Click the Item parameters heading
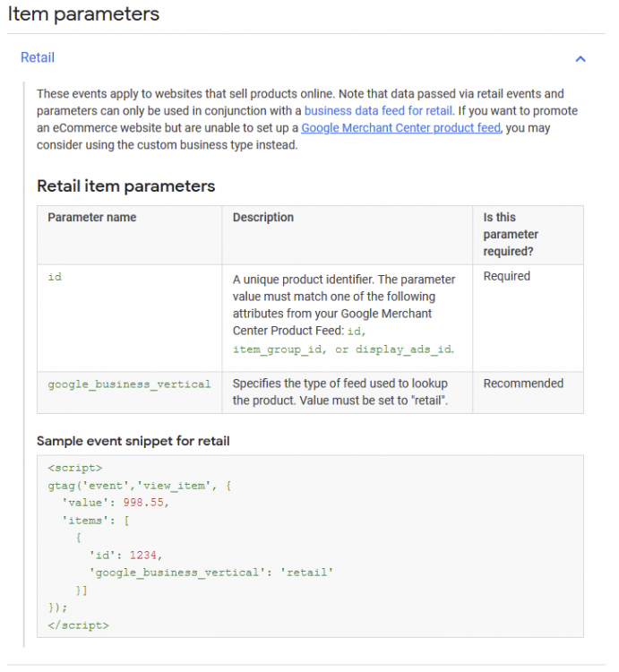The height and width of the screenshot is (672, 619). [x=83, y=14]
